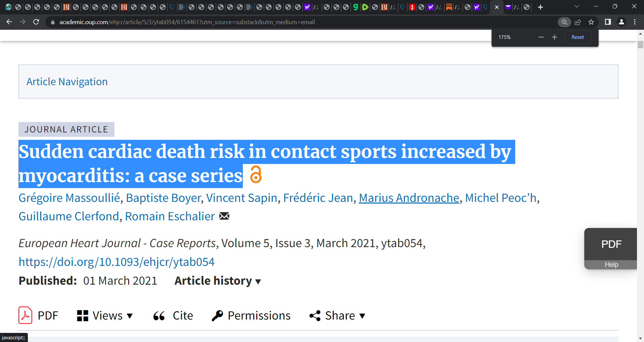Viewport: 644px width, 342px height.
Task: Click the scrollbar up arrow
Action: pyautogui.click(x=640, y=34)
